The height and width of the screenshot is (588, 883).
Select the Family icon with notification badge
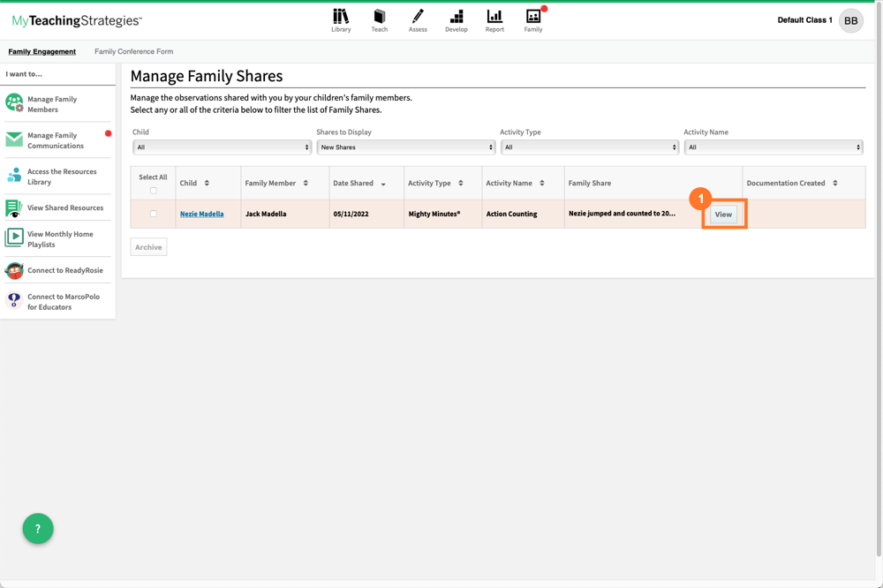pyautogui.click(x=533, y=19)
